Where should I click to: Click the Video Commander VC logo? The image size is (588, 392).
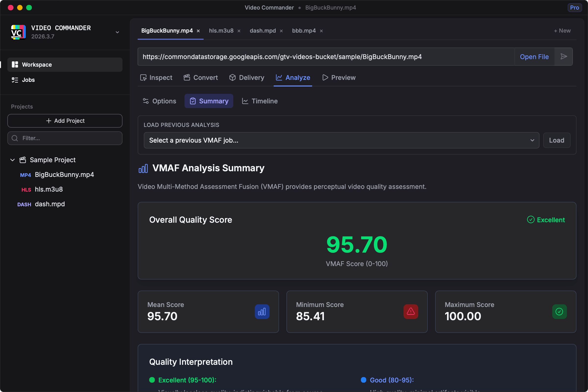click(x=18, y=32)
